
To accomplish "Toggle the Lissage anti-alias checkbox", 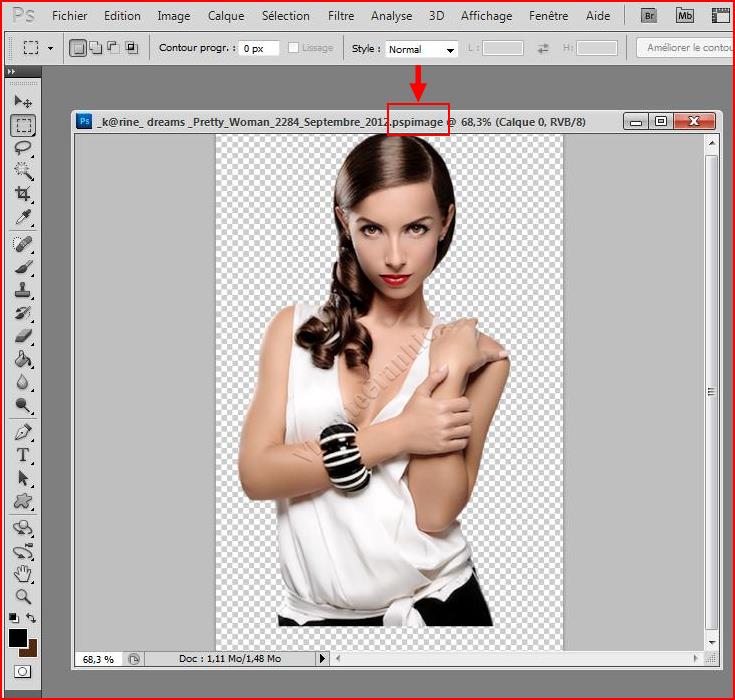I will point(294,48).
